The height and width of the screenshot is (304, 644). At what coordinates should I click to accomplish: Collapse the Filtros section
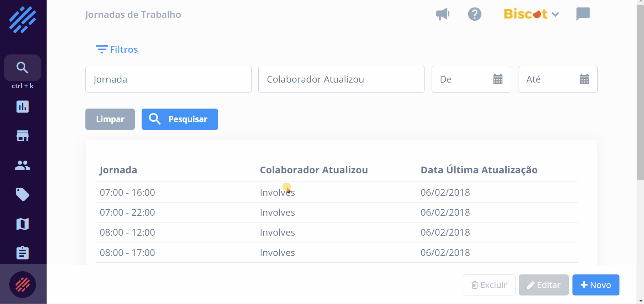[x=117, y=49]
